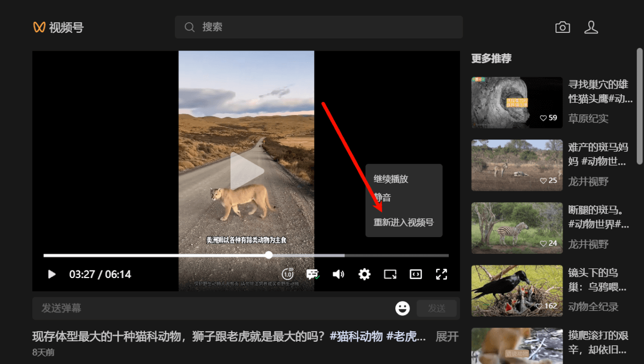This screenshot has width=644, height=364.
Task: Select 继续播放 from context menu
Action: (391, 179)
